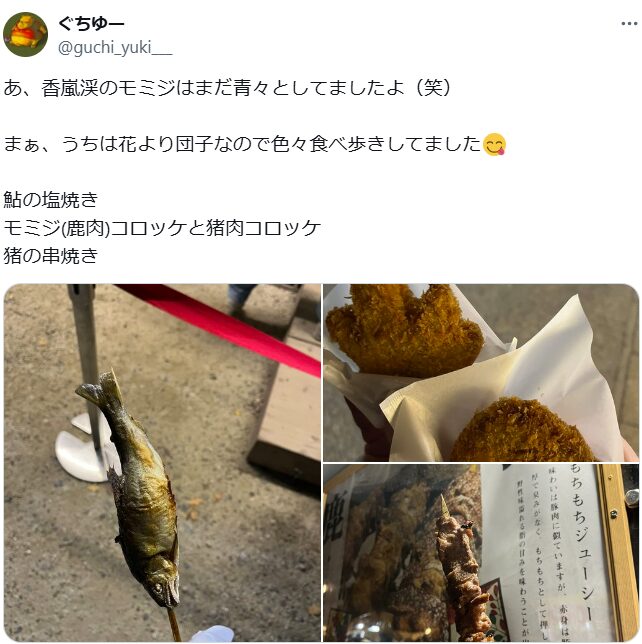Open the ぐちゅー display name profile

pos(91,23)
